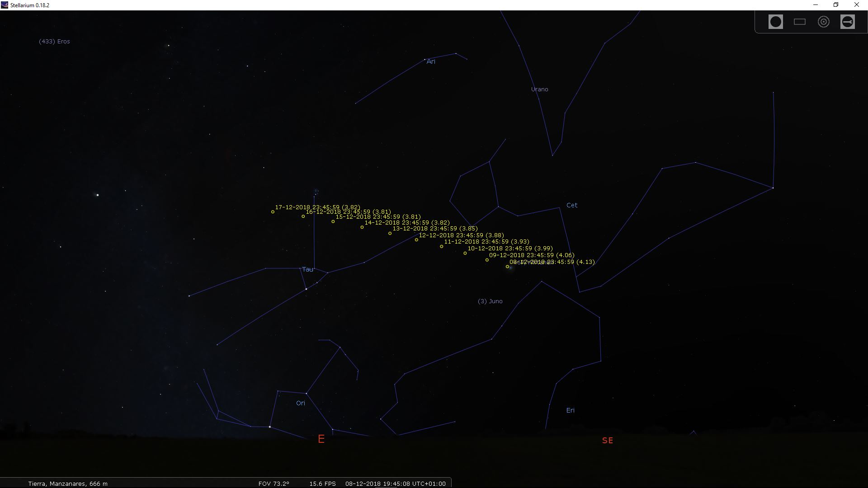Screen dimensions: 868x488
Task: Click the date and time in status bar
Action: pos(395,483)
